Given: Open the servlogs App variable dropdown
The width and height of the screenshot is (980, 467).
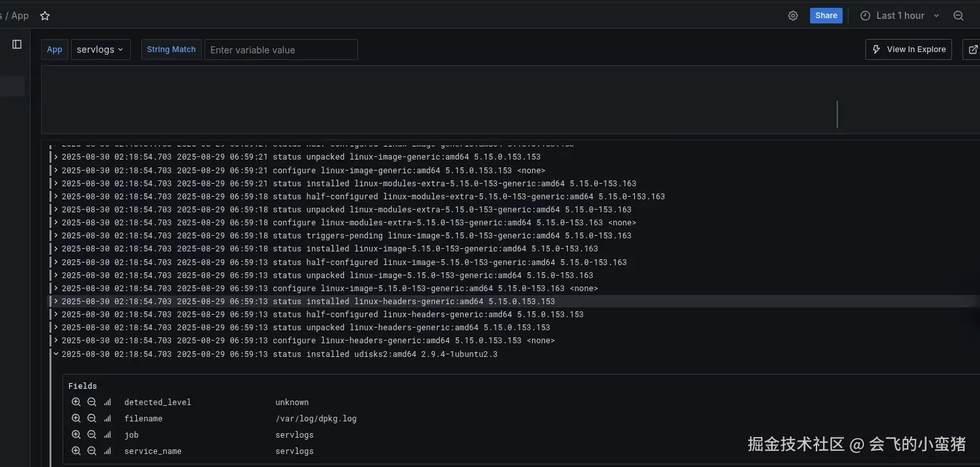Looking at the screenshot, I should [x=100, y=50].
